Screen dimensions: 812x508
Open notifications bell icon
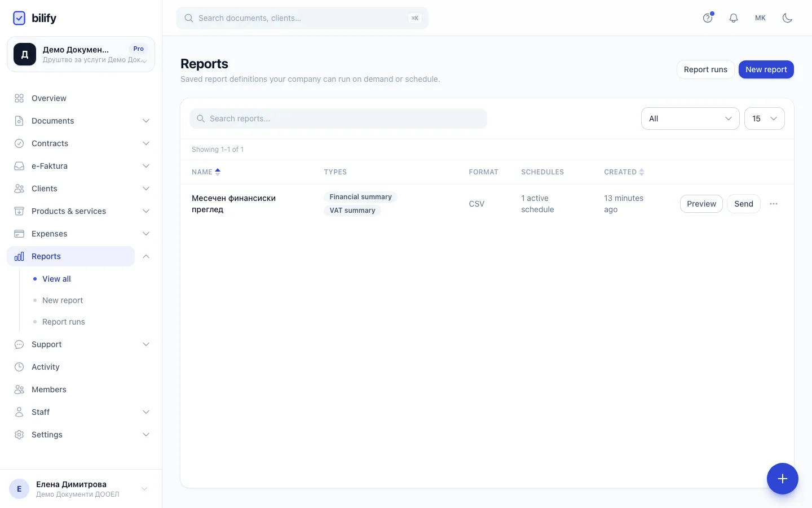pyautogui.click(x=734, y=18)
